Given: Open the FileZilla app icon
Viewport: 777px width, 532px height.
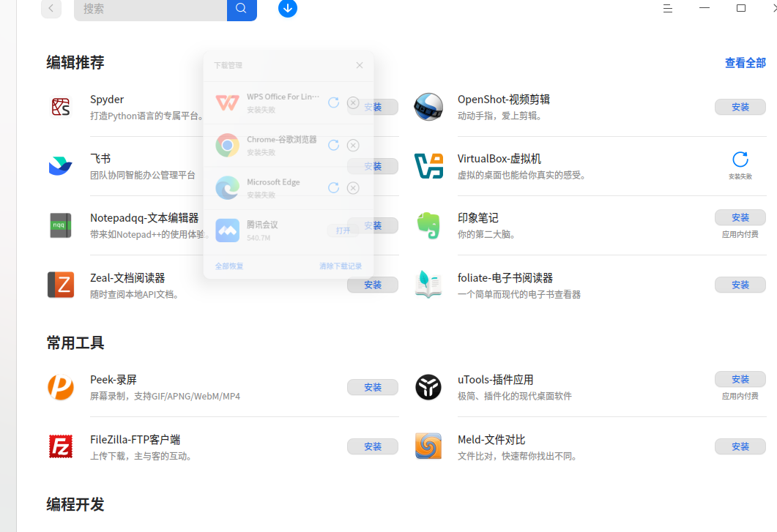Looking at the screenshot, I should (x=61, y=446).
